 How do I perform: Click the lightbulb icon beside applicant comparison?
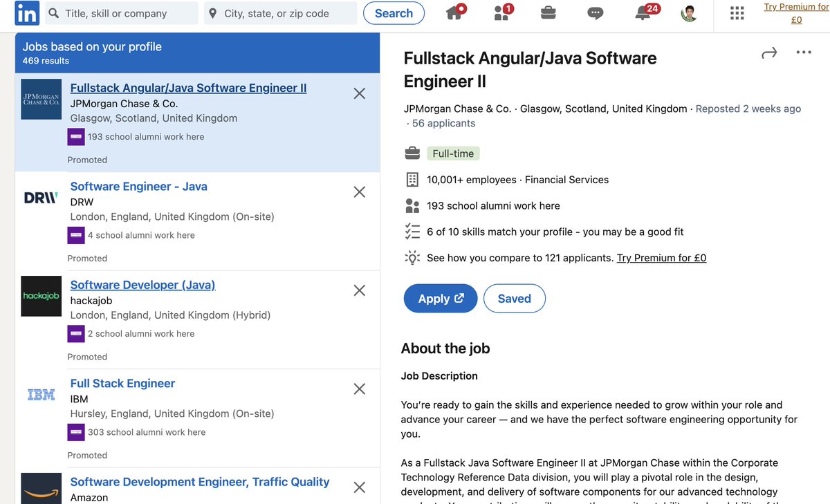tap(412, 258)
